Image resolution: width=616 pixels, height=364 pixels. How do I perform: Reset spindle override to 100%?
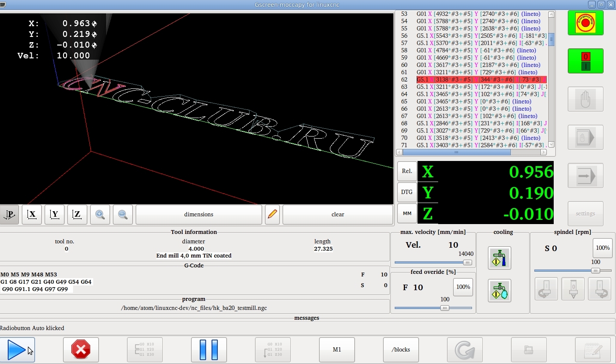[603, 248]
